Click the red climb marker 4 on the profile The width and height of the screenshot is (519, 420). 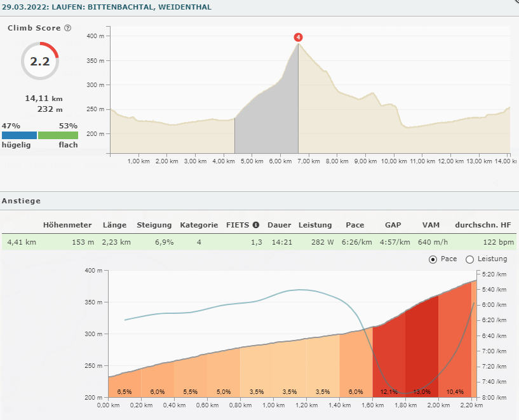coord(298,37)
